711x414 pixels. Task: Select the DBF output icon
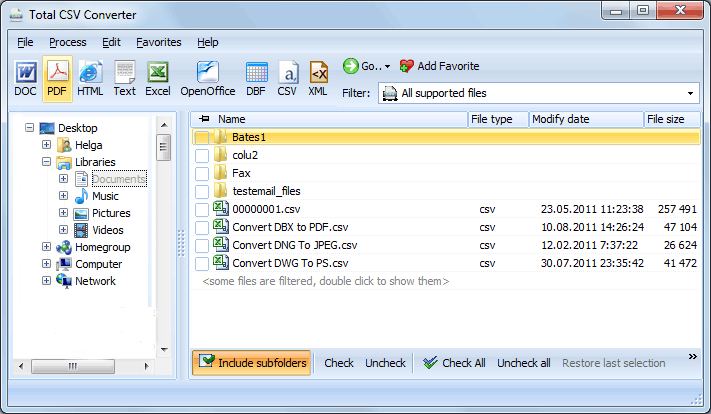coord(256,77)
